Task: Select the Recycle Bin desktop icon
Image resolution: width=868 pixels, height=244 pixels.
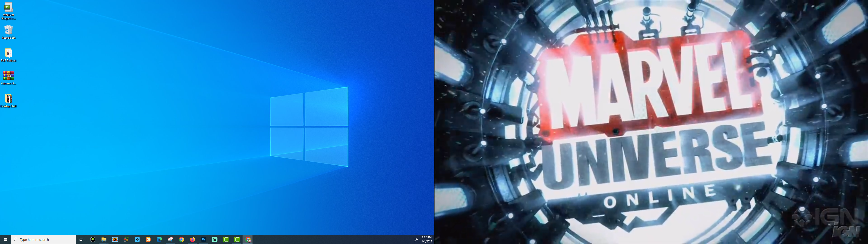Action: tap(8, 32)
